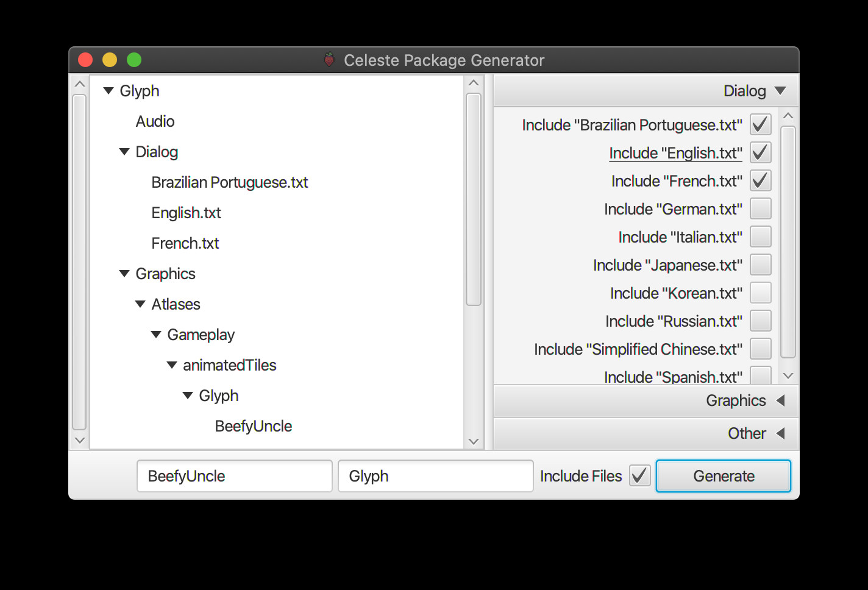Collapse the Graphics folder

(124, 273)
